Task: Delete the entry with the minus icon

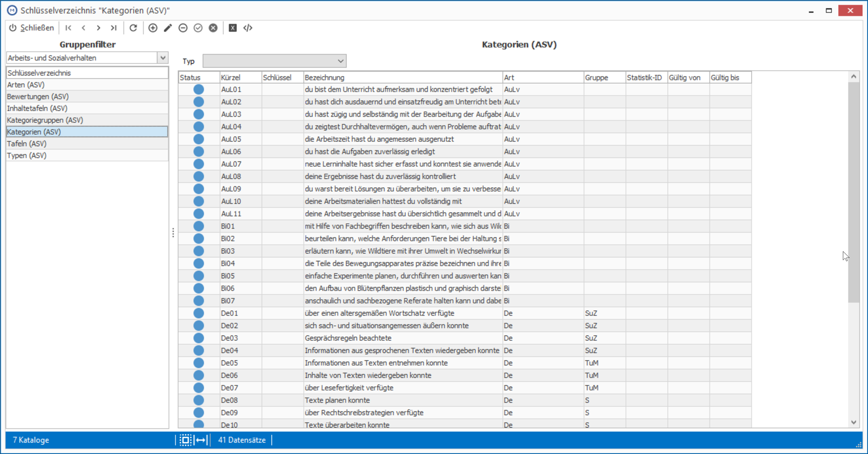Action: pos(183,28)
